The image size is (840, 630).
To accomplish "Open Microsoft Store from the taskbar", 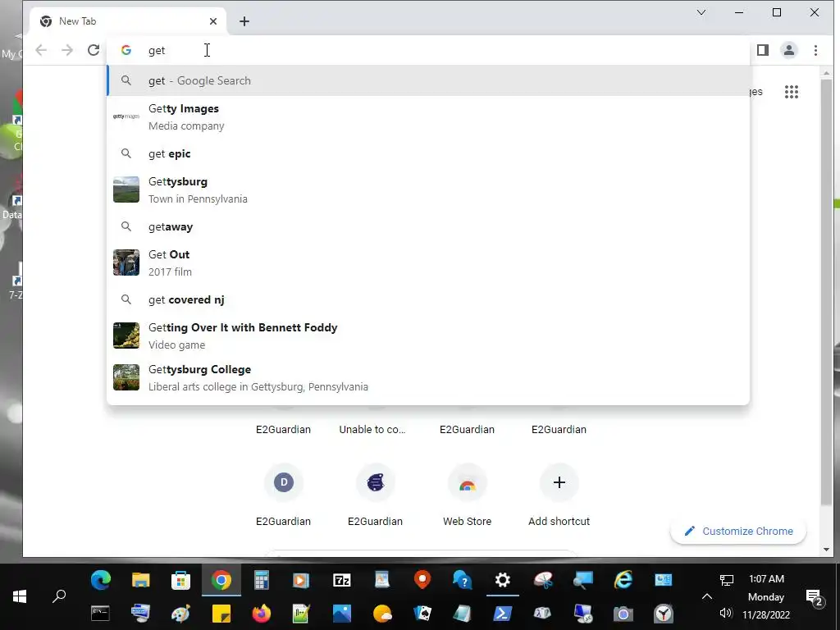I will point(181,580).
